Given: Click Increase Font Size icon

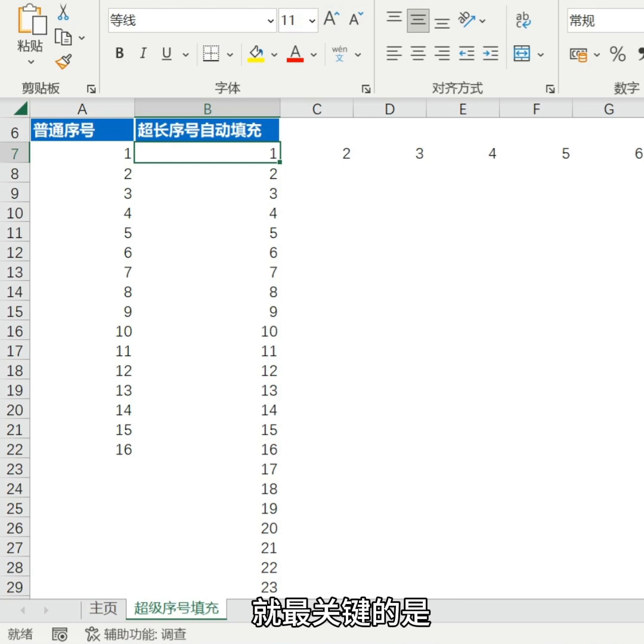Looking at the screenshot, I should tap(332, 19).
